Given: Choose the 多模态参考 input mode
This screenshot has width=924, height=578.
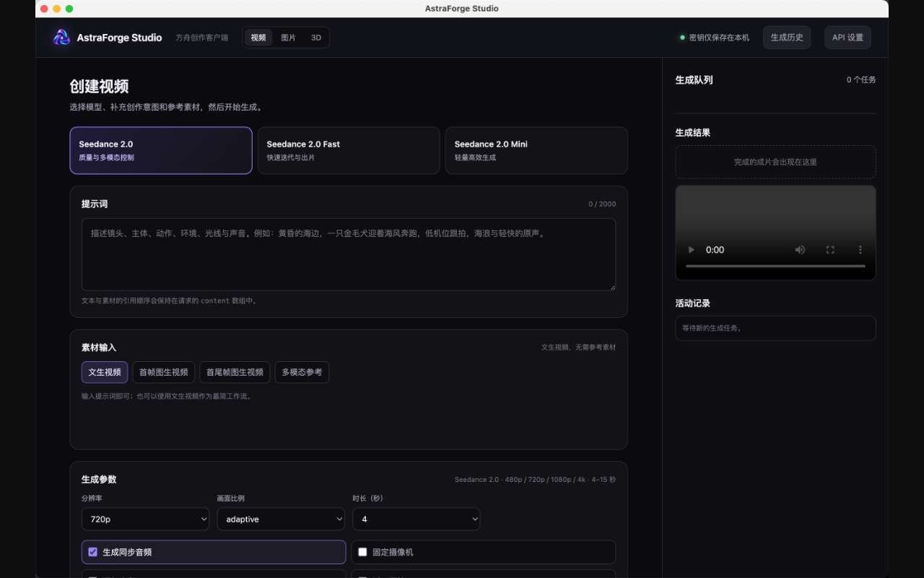Looking at the screenshot, I should pos(302,372).
